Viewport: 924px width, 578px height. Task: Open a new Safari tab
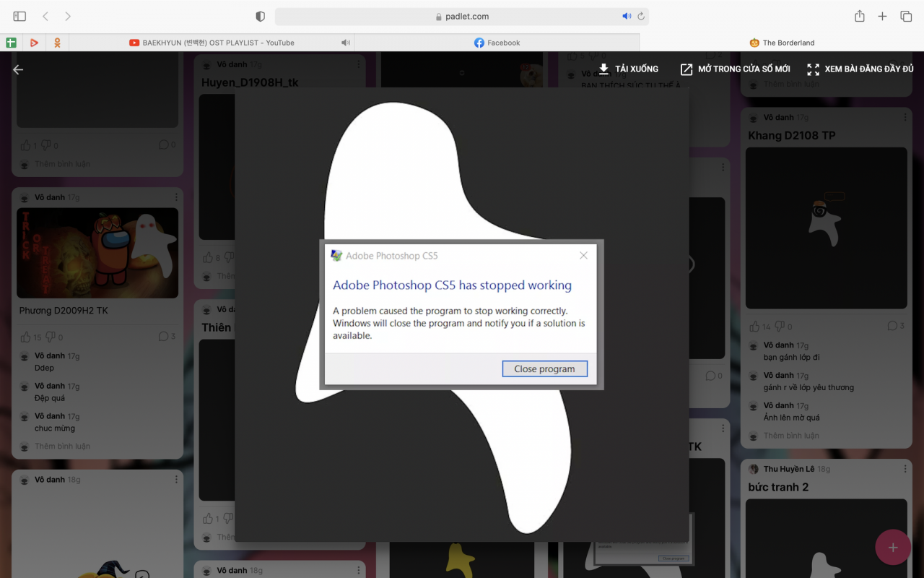pyautogui.click(x=882, y=16)
